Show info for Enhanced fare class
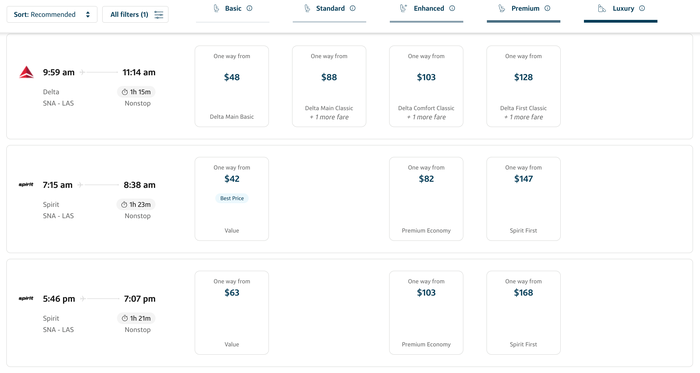Viewport: 700px width, 373px height. click(x=452, y=8)
